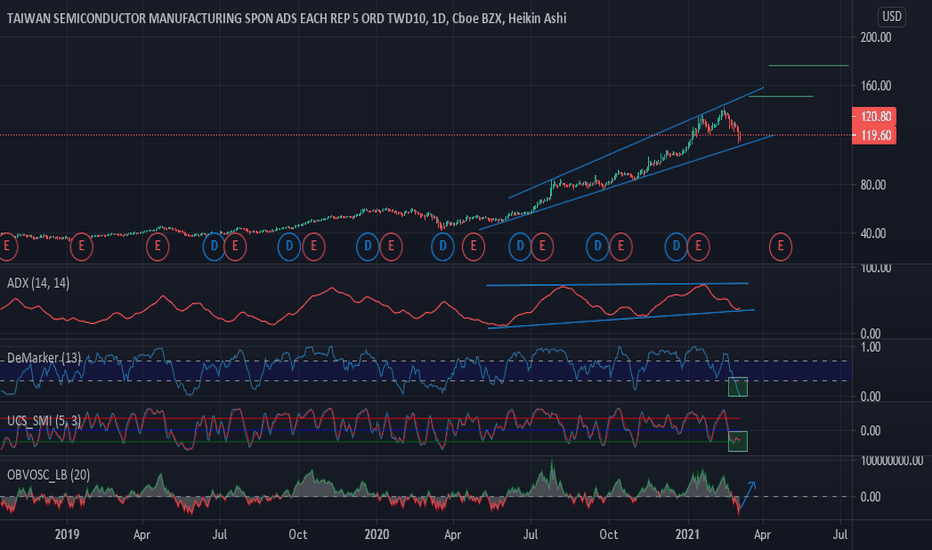Click the dividend D marker near Oct 2020

[x=597, y=247]
